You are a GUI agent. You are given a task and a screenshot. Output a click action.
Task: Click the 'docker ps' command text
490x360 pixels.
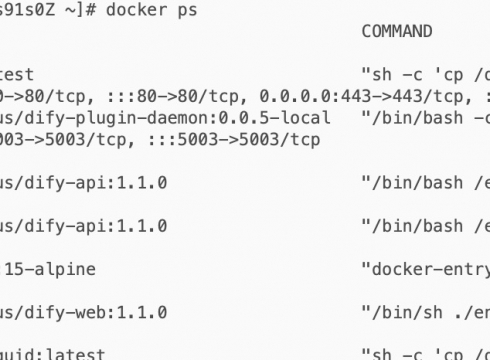152,10
